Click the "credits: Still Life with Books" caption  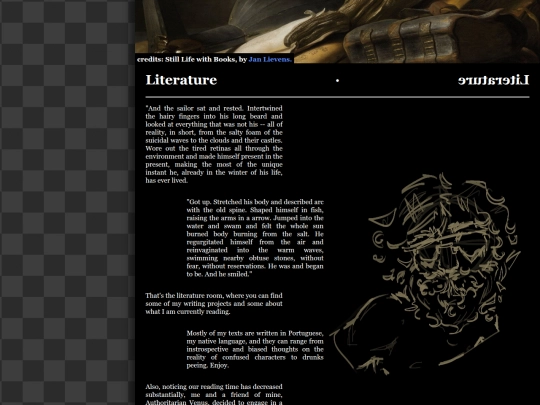pyautogui.click(x=214, y=59)
